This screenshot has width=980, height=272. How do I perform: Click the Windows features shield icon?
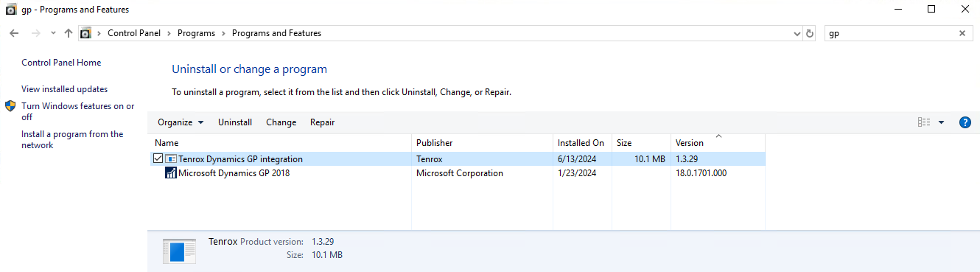(10, 106)
